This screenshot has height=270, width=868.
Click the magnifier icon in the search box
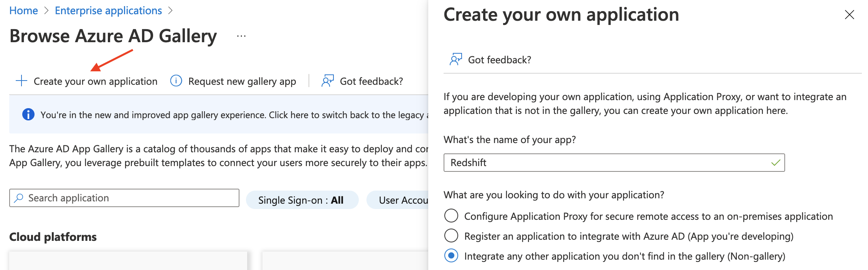pyautogui.click(x=18, y=198)
